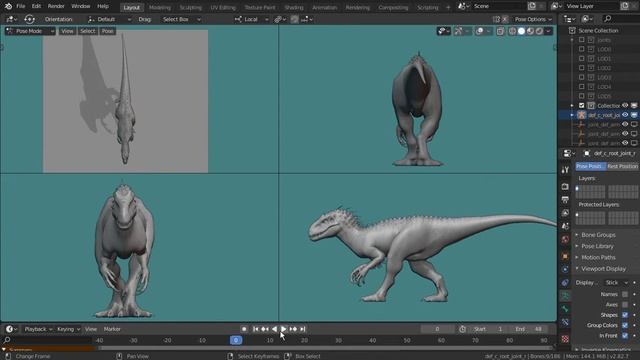
Task: Enable the LOD3 collection checkbox
Action: (x=582, y=77)
